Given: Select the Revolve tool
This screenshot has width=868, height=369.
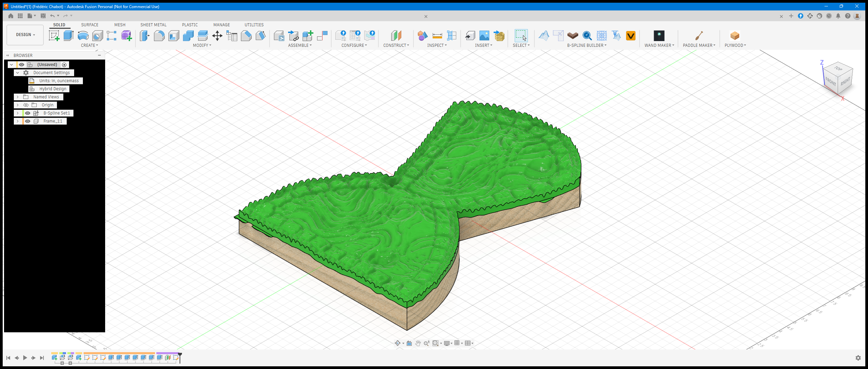Looking at the screenshot, I should click(83, 36).
